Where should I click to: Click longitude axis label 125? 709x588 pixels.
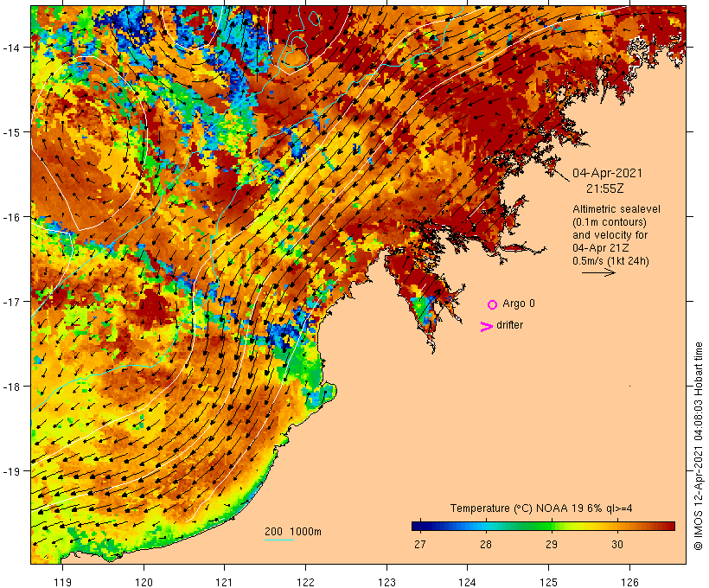tap(548, 582)
